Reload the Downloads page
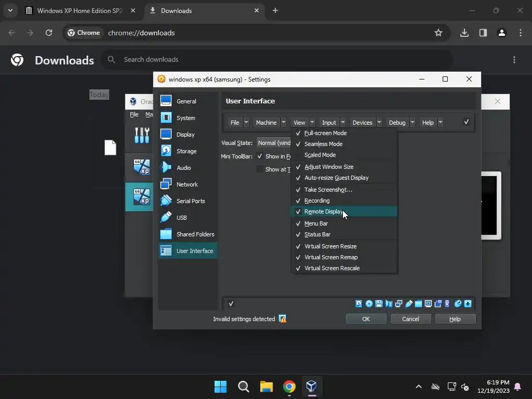 (x=49, y=33)
